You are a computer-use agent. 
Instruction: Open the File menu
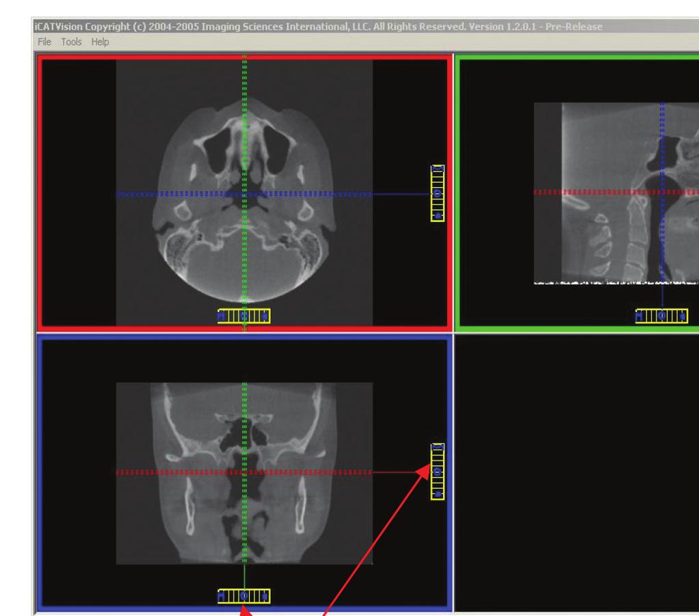(44, 42)
